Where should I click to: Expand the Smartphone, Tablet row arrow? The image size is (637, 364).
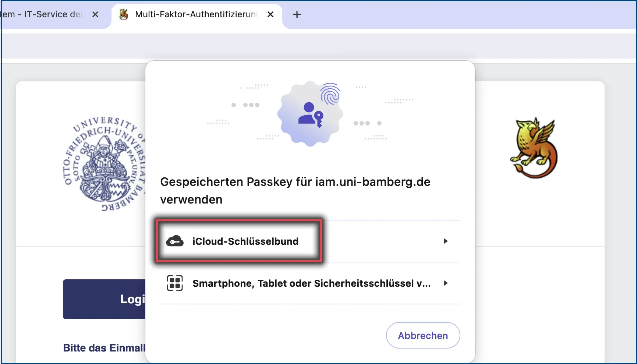[445, 283]
